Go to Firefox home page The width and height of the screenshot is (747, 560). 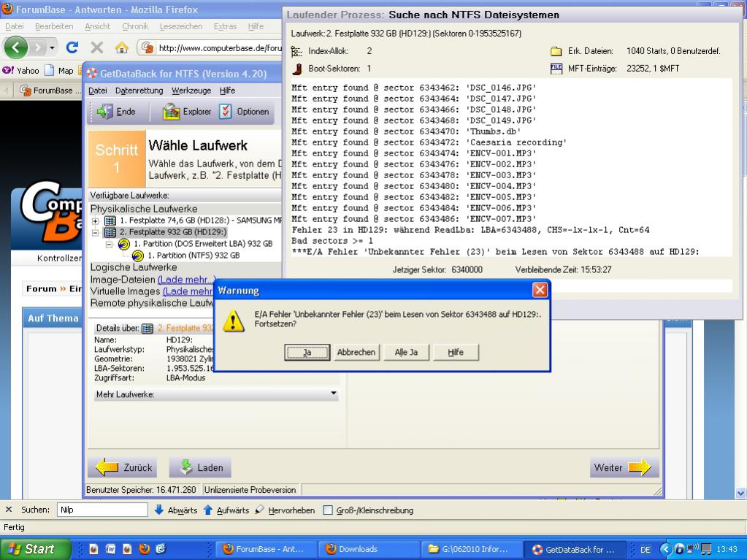click(x=122, y=47)
